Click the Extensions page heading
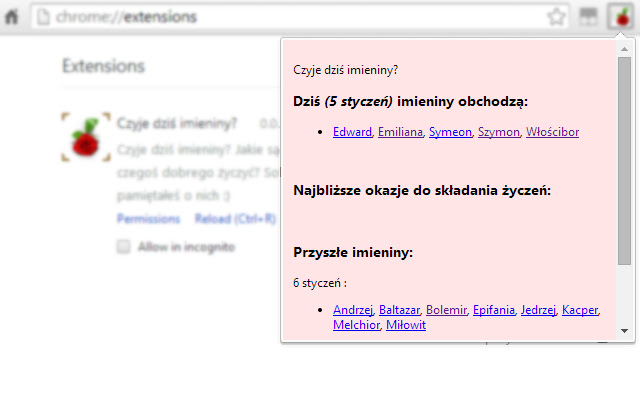 click(x=104, y=66)
